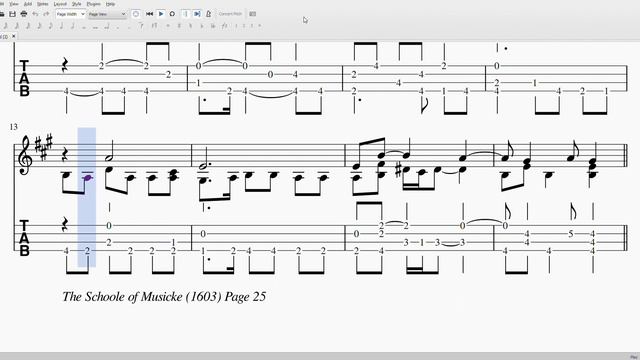640x360 pixels.
Task: Add a double augmentation dot
Action: coord(129,27)
